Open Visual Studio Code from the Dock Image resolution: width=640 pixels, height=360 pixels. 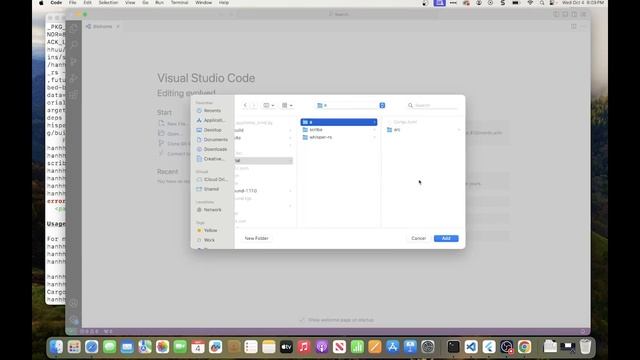point(471,347)
